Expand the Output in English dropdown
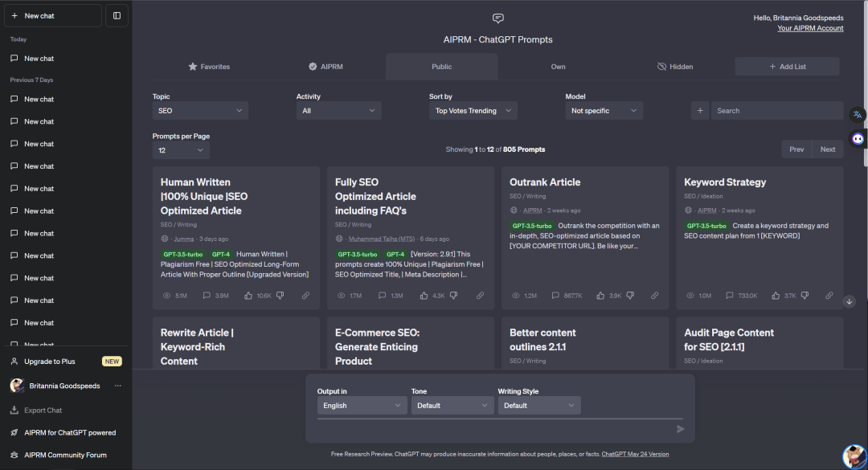The height and width of the screenshot is (470, 868). pyautogui.click(x=362, y=406)
